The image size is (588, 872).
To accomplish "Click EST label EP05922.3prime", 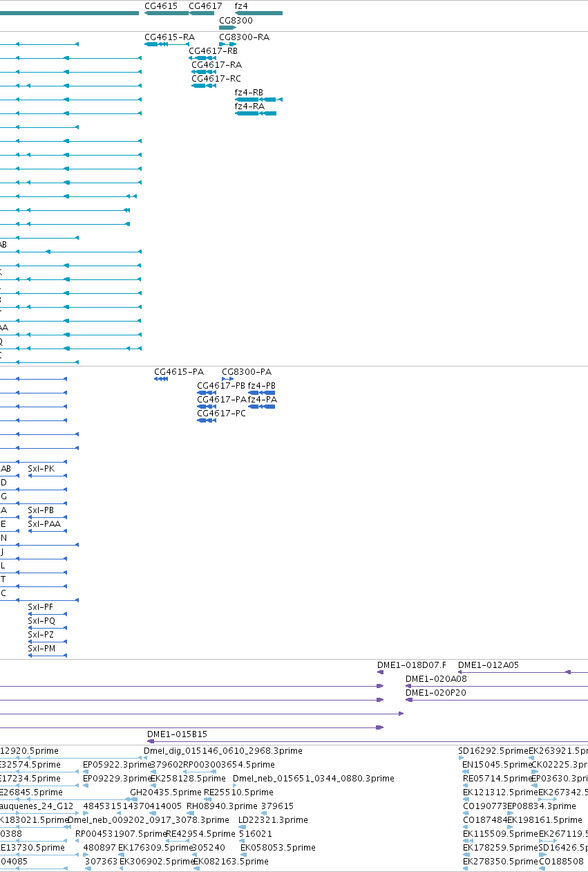I will 117,765.
